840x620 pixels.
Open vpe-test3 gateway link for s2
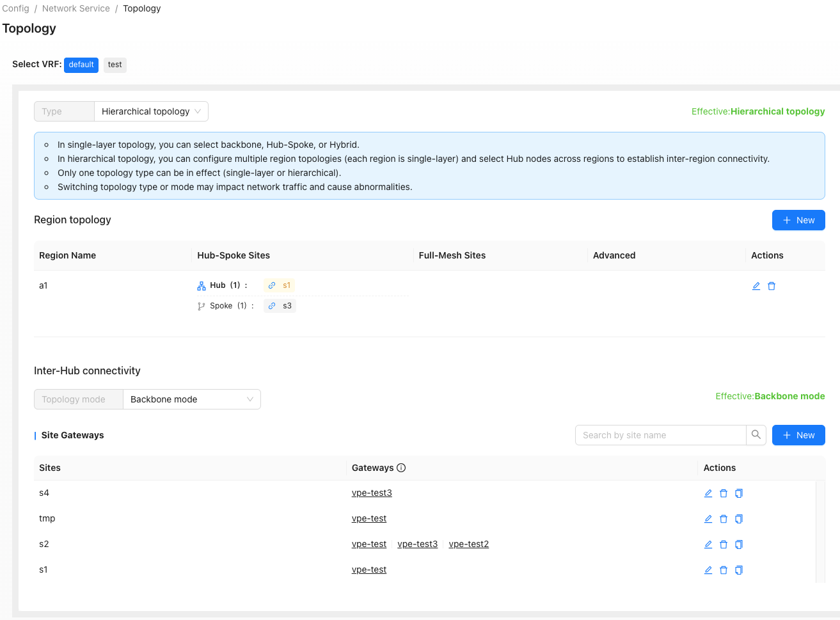tap(418, 544)
